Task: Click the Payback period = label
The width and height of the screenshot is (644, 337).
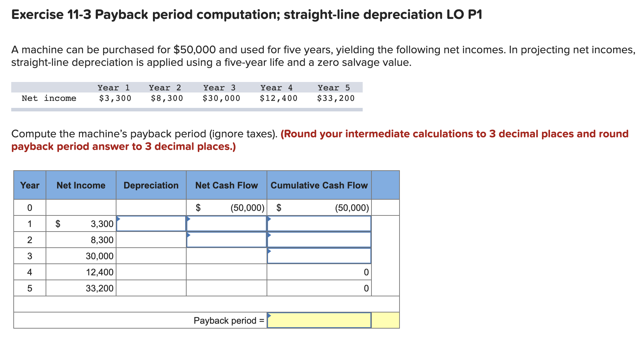Action: pos(229,320)
